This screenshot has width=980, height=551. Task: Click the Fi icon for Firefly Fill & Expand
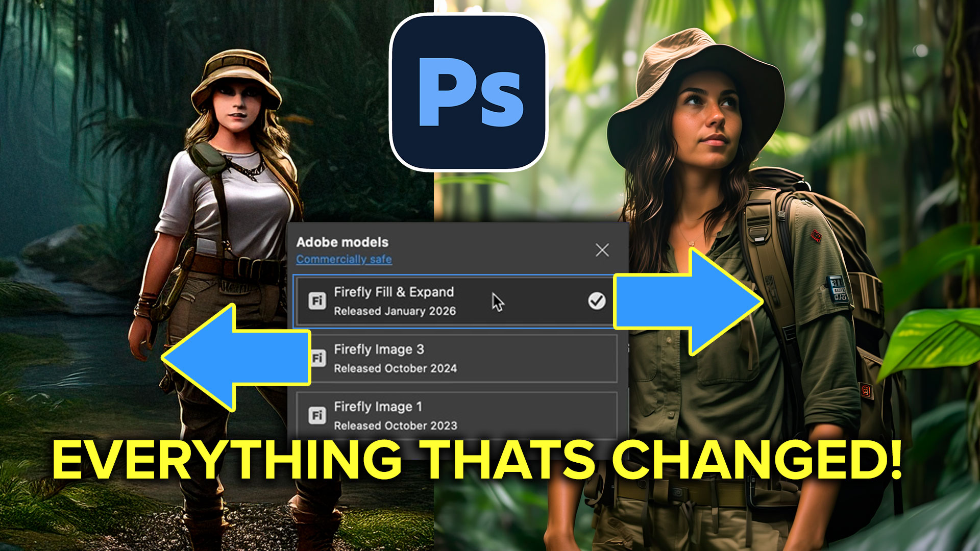pyautogui.click(x=317, y=300)
